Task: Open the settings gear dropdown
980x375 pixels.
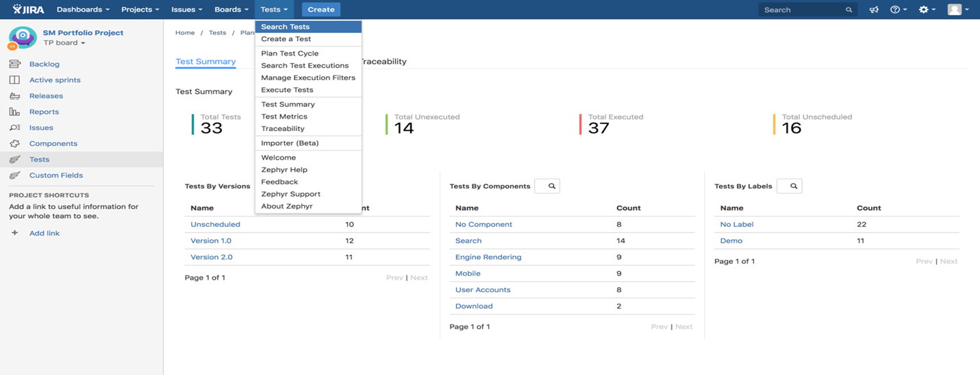Action: (927, 10)
